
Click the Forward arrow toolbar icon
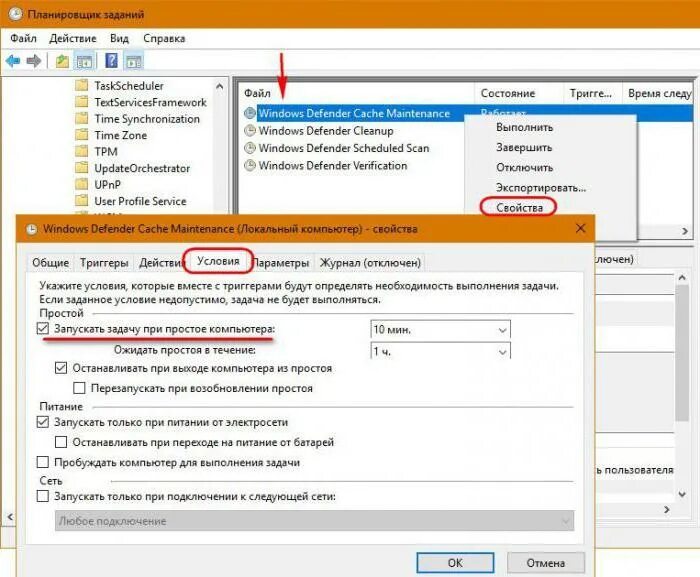click(34, 60)
